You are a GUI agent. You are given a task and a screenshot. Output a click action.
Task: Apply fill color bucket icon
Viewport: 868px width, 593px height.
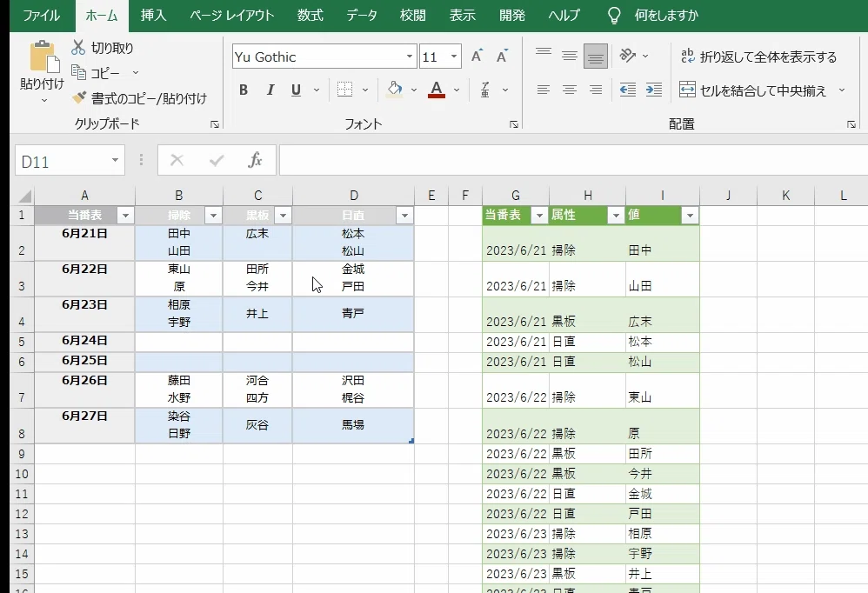pyautogui.click(x=394, y=90)
